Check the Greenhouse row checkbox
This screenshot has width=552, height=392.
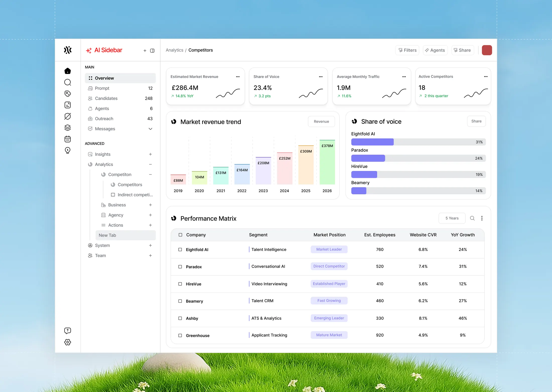(180, 335)
